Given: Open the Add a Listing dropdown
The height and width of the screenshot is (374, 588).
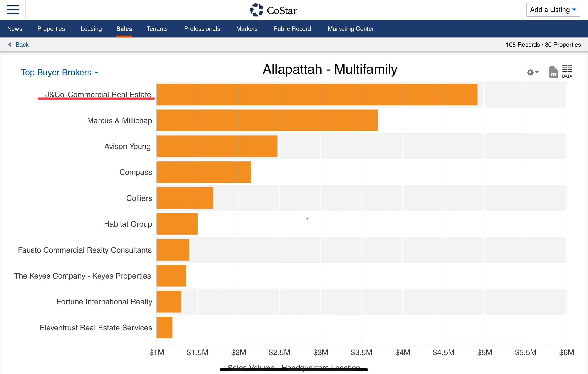Looking at the screenshot, I should [553, 10].
